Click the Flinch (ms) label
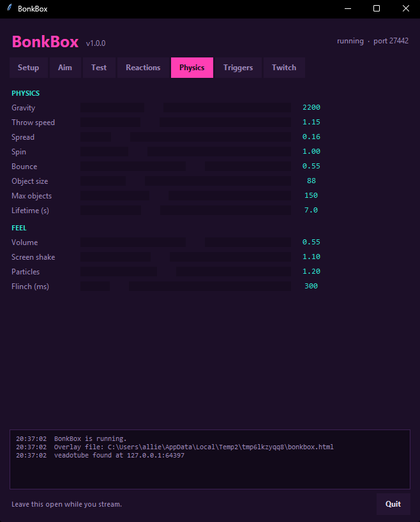This screenshot has width=420, height=522. [x=30, y=287]
